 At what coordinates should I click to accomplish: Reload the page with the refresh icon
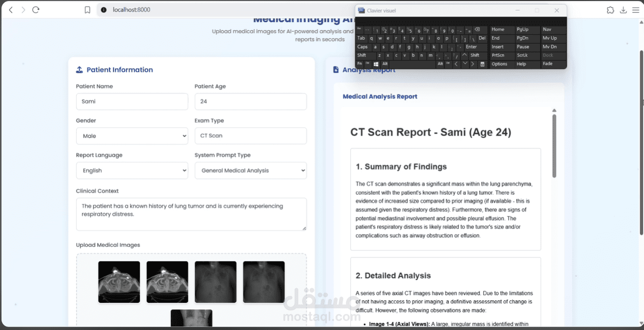point(36,10)
